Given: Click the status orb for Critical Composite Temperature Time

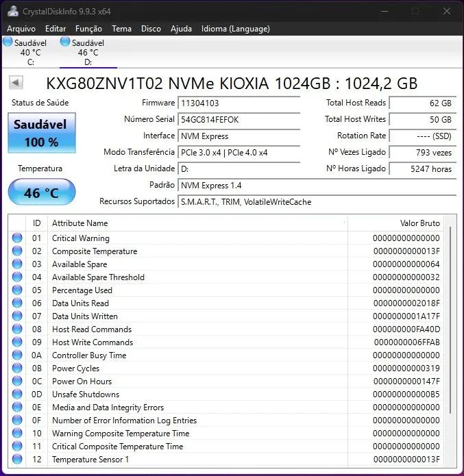Looking at the screenshot, I should pyautogui.click(x=17, y=446).
